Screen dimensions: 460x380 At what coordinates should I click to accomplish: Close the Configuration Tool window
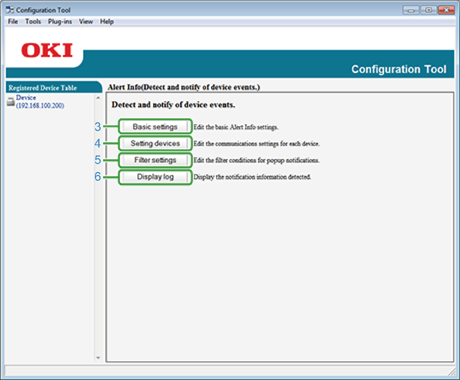click(446, 10)
